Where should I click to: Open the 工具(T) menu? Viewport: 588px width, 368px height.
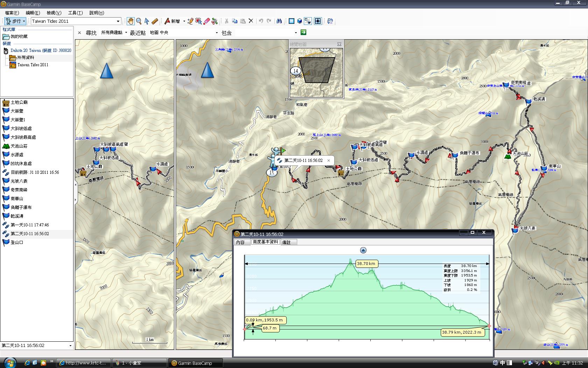(75, 13)
